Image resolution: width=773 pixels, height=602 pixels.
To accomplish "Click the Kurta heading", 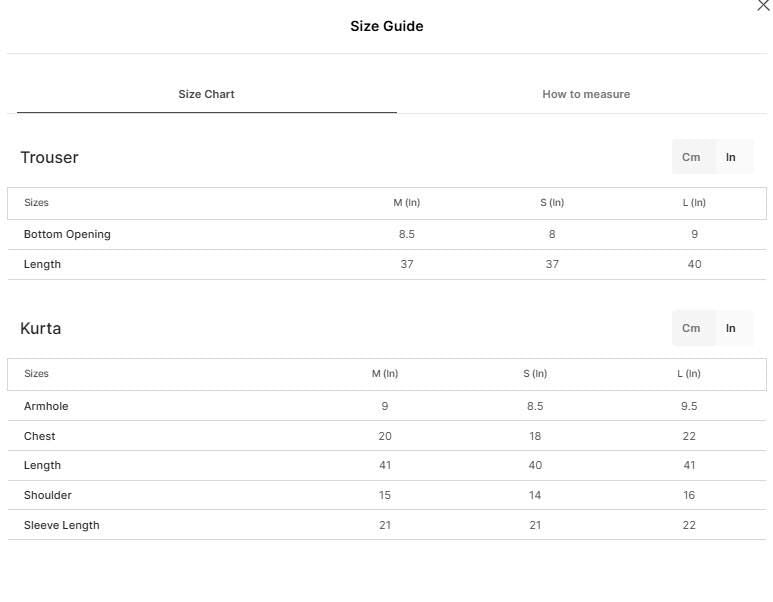I will coord(40,328).
